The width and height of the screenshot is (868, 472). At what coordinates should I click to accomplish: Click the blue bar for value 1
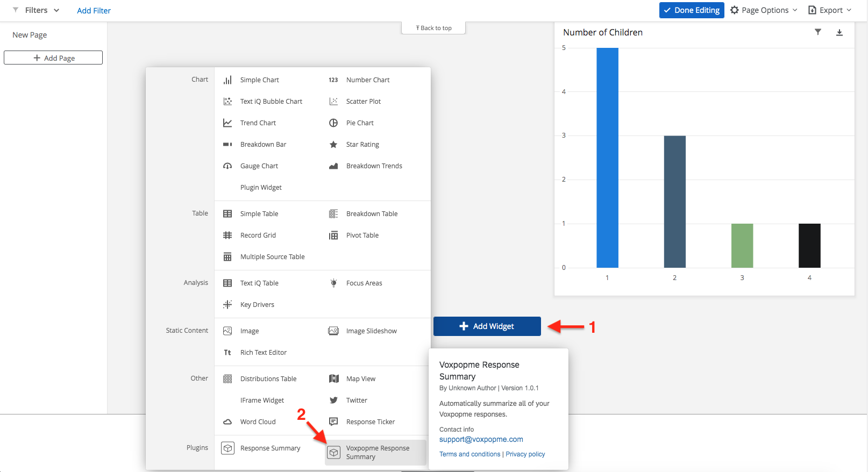607,158
